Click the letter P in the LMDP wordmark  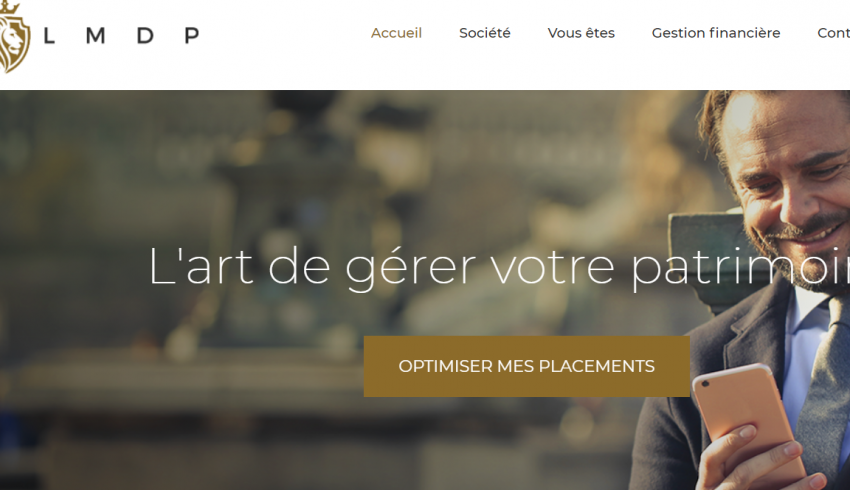click(x=192, y=36)
